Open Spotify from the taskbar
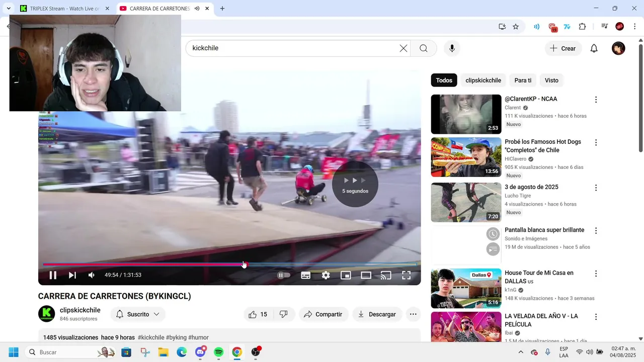Image resolution: width=644 pixels, height=362 pixels. pyautogui.click(x=219, y=352)
